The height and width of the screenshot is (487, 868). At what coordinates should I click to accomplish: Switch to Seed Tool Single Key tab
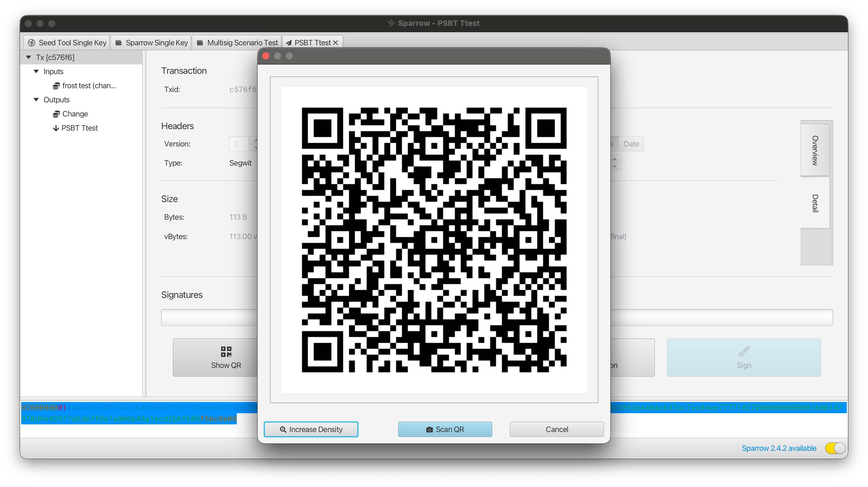click(x=66, y=43)
